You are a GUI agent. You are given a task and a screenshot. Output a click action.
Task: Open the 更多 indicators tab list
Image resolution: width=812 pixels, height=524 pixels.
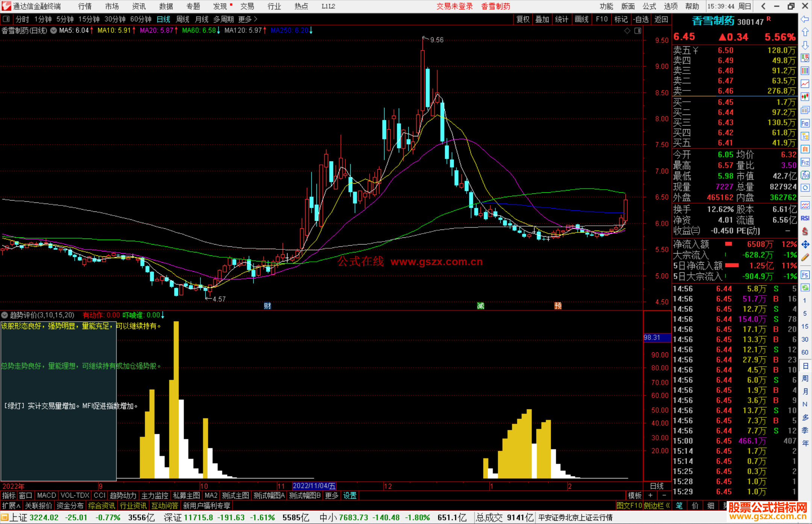tap(331, 495)
